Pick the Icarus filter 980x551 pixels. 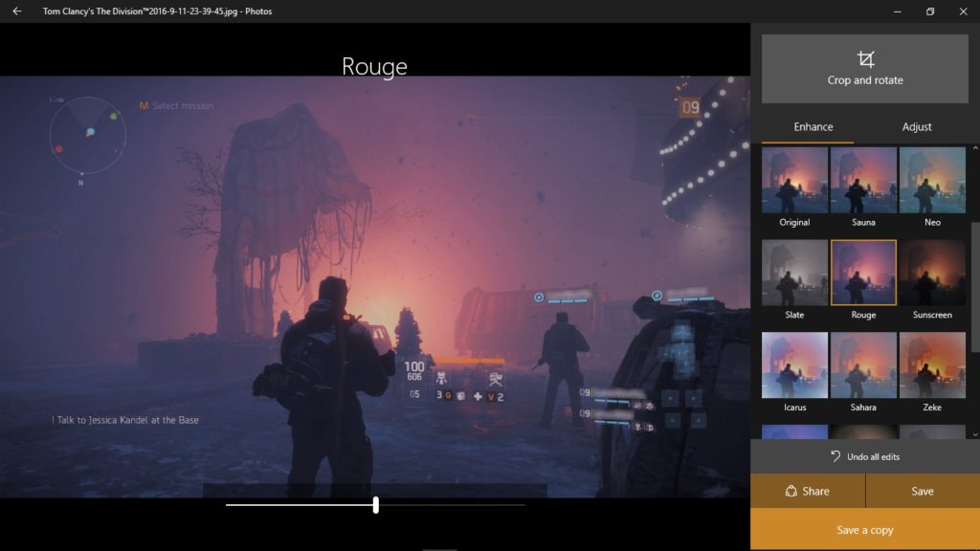(794, 364)
